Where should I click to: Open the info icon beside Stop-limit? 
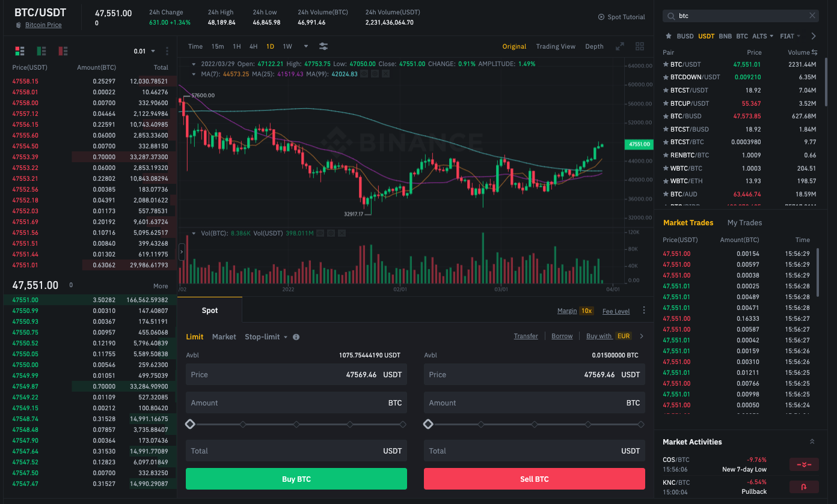[x=296, y=337]
